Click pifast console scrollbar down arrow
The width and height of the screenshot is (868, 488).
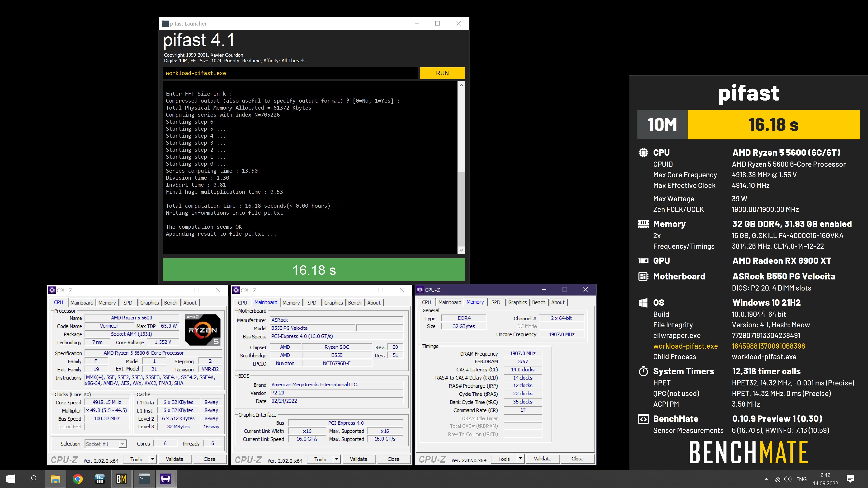pyautogui.click(x=461, y=250)
